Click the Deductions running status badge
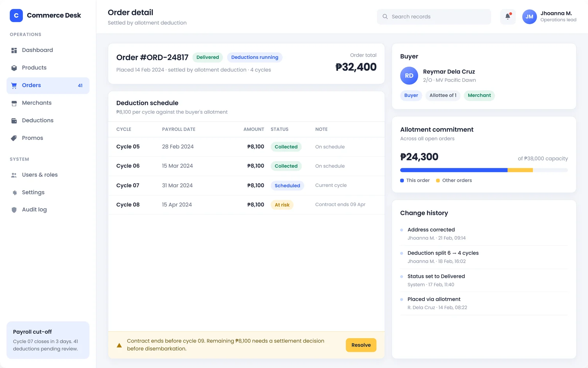 coord(255,57)
